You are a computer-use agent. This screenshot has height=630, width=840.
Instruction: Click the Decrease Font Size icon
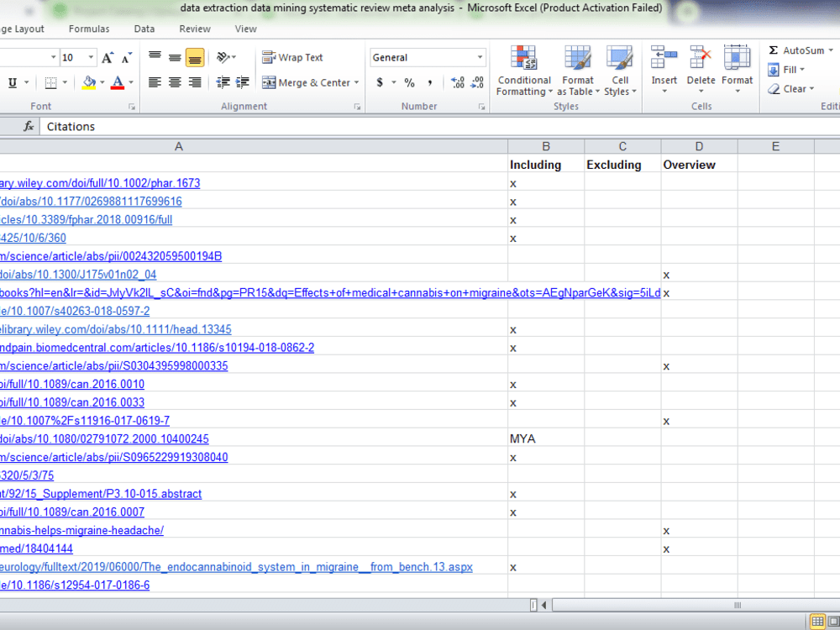point(127,57)
